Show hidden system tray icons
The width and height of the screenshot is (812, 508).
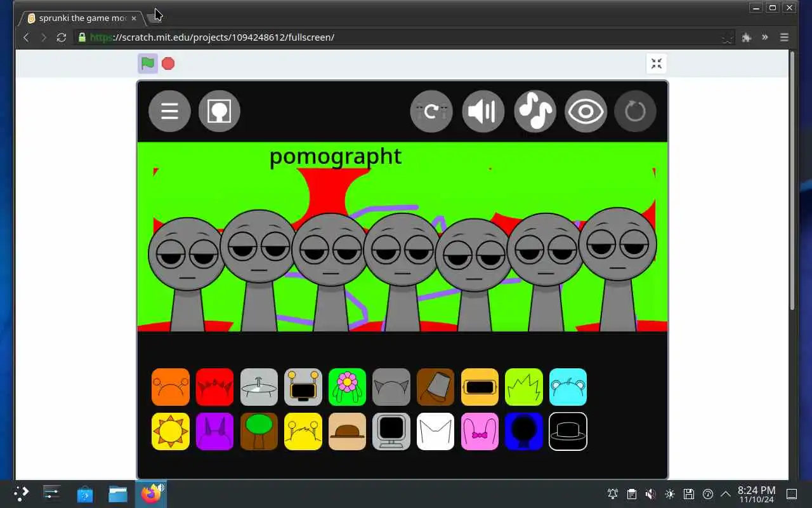pos(726,494)
